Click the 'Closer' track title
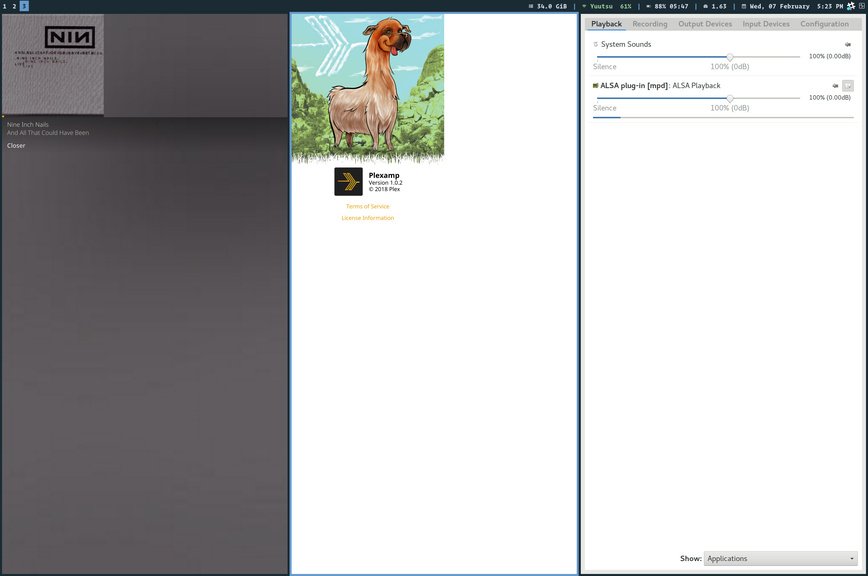868x576 pixels. click(x=16, y=146)
